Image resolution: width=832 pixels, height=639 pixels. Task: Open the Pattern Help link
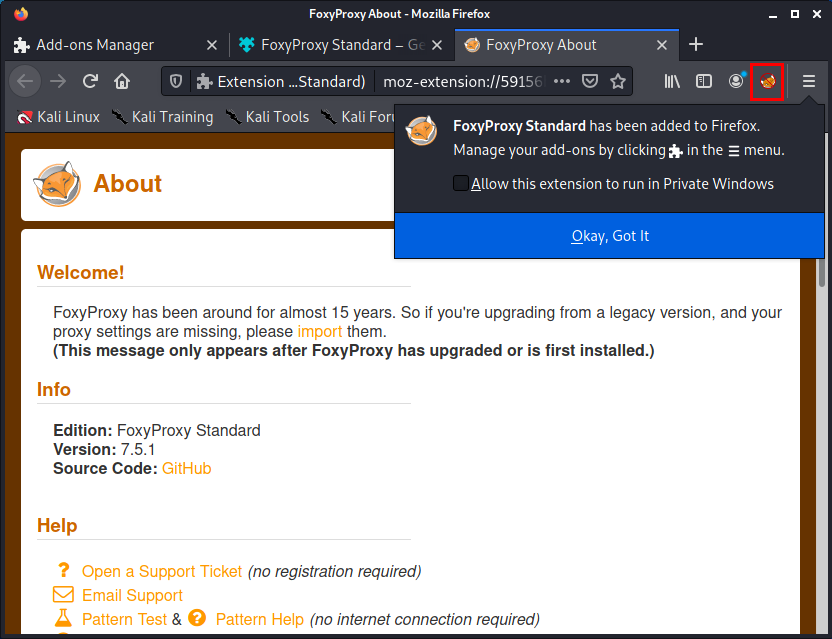[259, 619]
